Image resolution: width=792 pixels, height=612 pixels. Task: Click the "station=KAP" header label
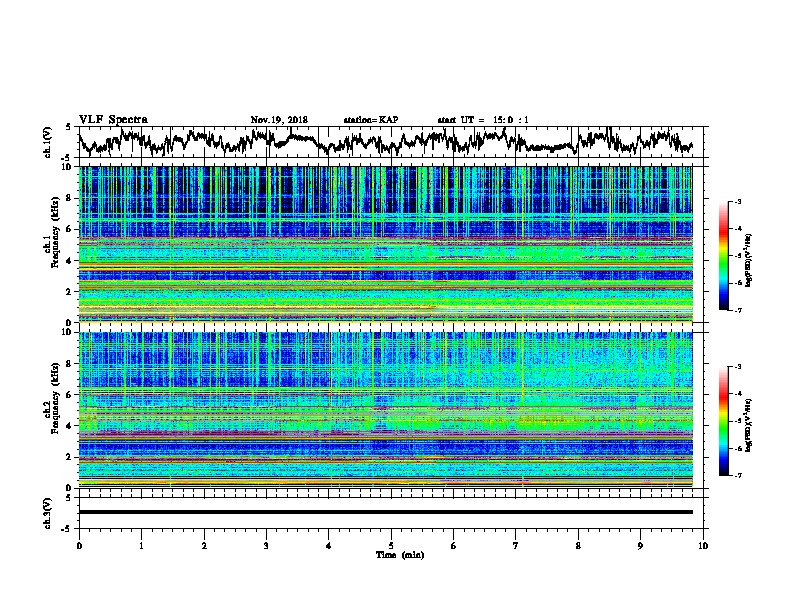pyautogui.click(x=371, y=120)
